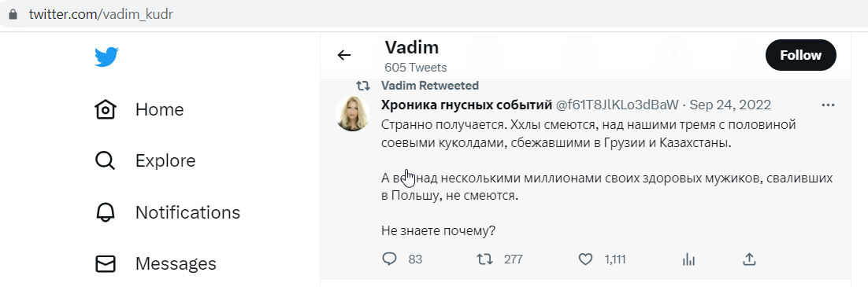
Task: Reply to the tweet via comment icon
Action: point(390,259)
